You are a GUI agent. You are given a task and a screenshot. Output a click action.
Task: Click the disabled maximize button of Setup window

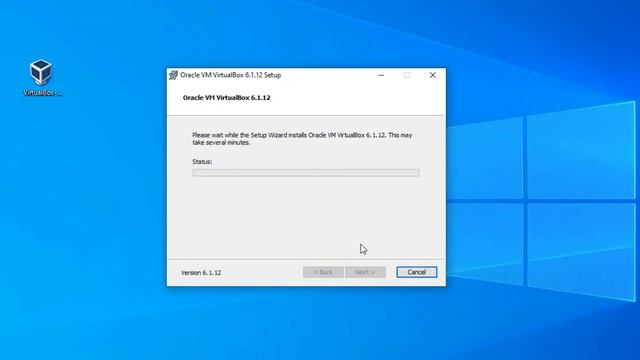pyautogui.click(x=407, y=75)
